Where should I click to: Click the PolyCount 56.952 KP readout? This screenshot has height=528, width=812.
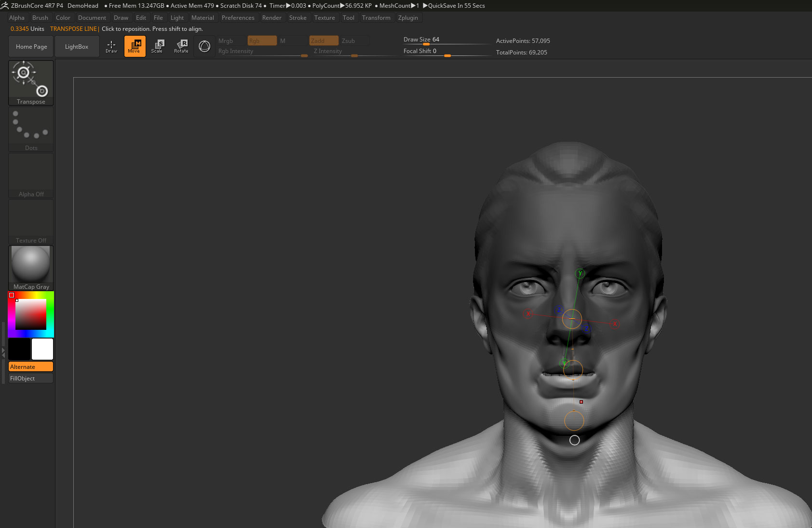(342, 6)
